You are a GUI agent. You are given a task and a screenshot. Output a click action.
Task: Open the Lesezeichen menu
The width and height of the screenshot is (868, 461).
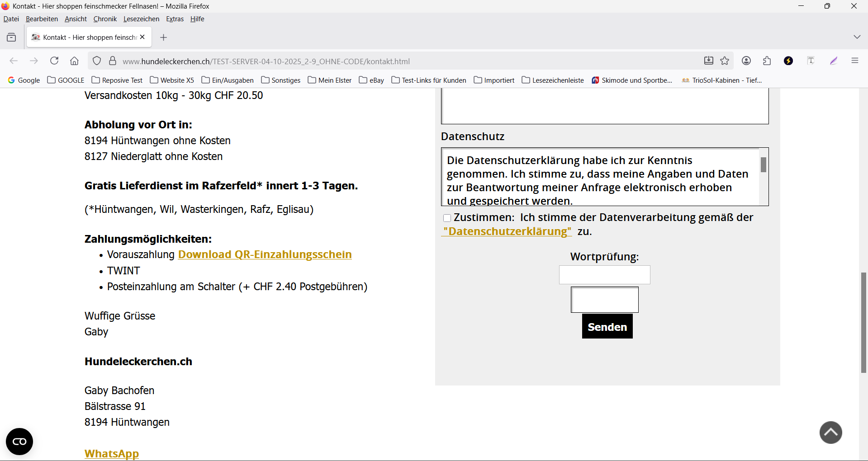(x=141, y=19)
